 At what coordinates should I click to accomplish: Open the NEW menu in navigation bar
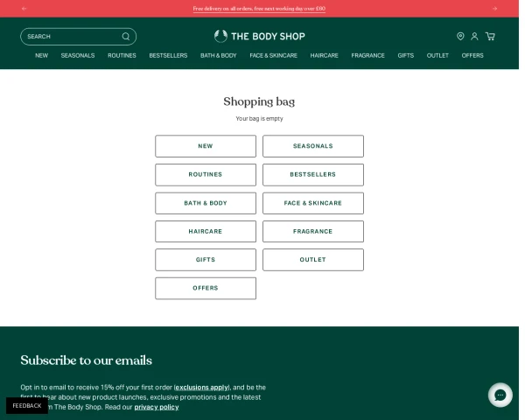click(x=41, y=56)
